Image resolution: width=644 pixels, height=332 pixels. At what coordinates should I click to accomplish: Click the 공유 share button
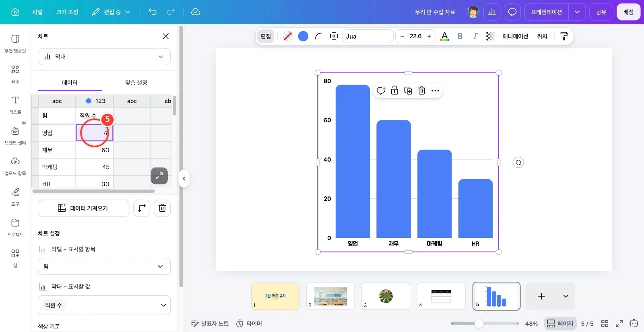tap(601, 12)
